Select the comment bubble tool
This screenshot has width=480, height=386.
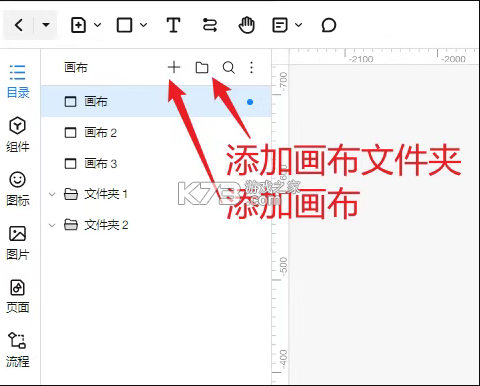click(329, 25)
